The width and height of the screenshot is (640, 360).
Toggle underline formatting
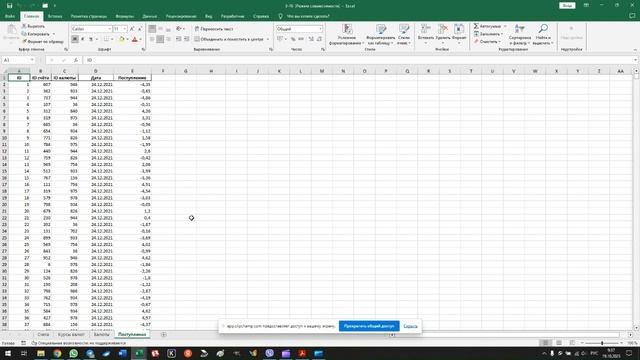tap(91, 39)
